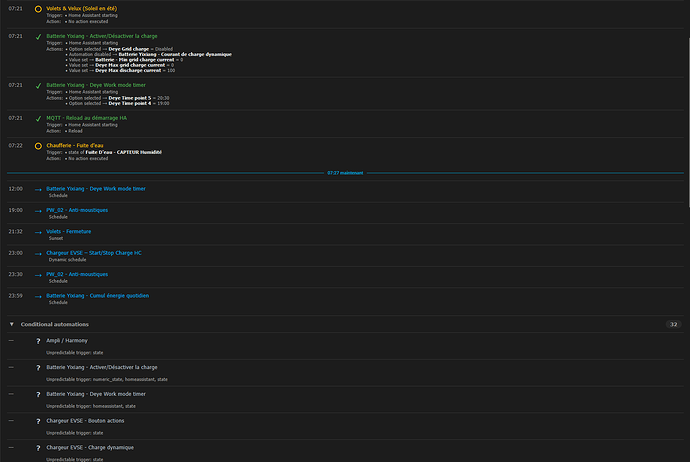Open Volets - Fermeture sunset automation
The image size is (690, 462).
[69, 231]
